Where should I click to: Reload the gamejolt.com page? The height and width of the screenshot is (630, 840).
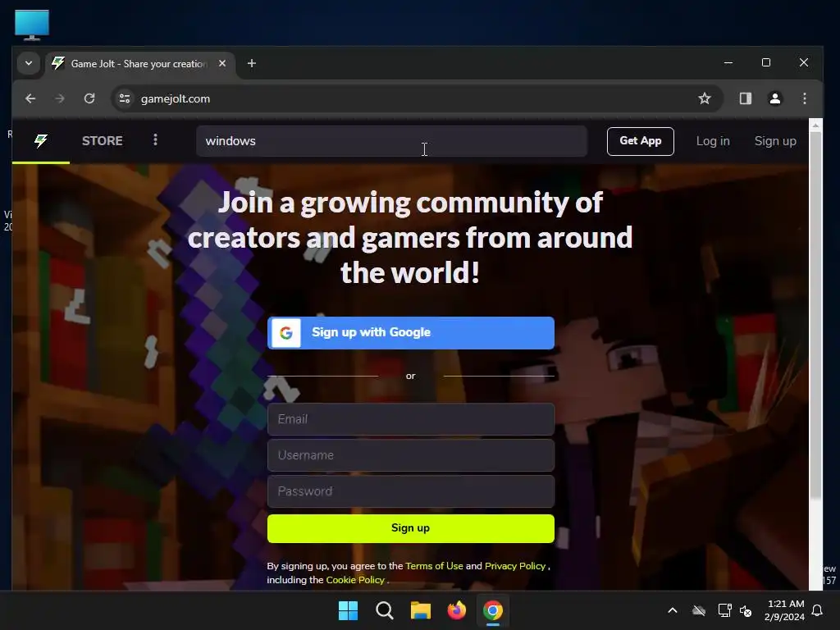pyautogui.click(x=89, y=98)
